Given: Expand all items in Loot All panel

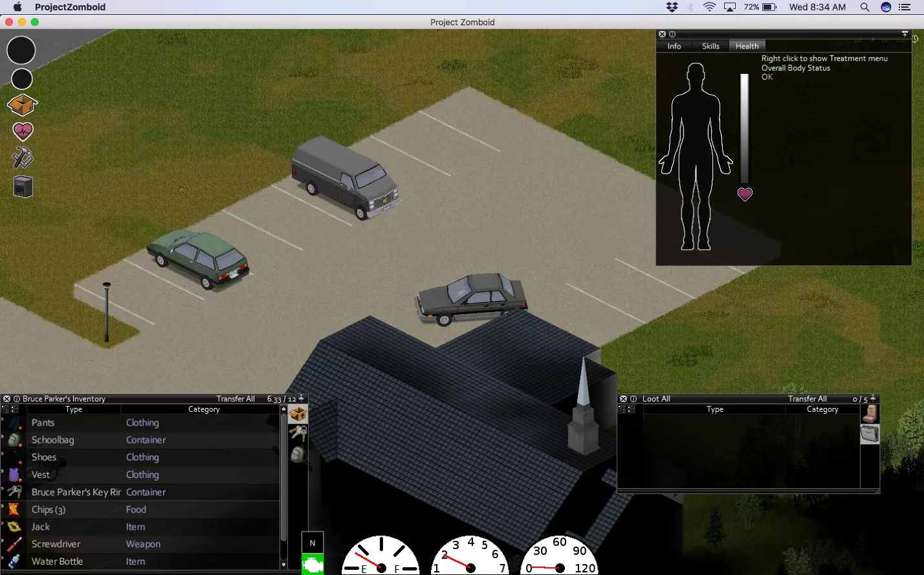Looking at the screenshot, I should pos(622,409).
